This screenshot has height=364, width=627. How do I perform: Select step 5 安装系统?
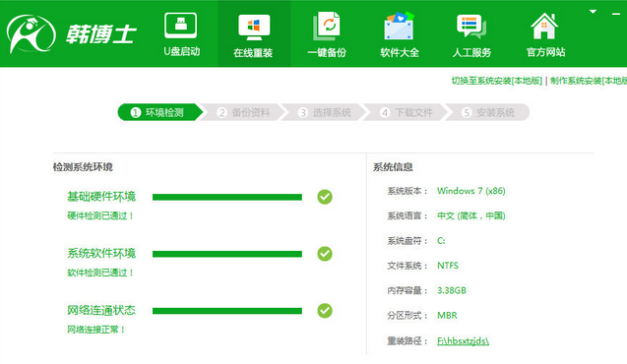488,113
